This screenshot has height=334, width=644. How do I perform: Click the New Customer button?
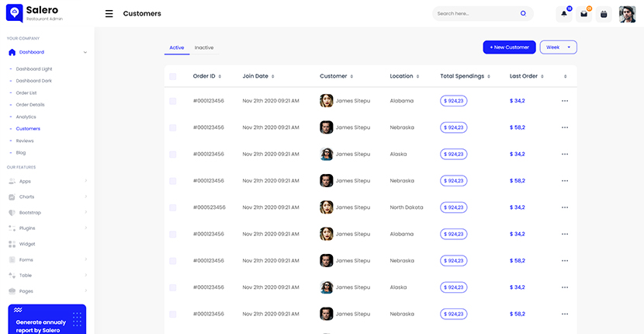509,47
